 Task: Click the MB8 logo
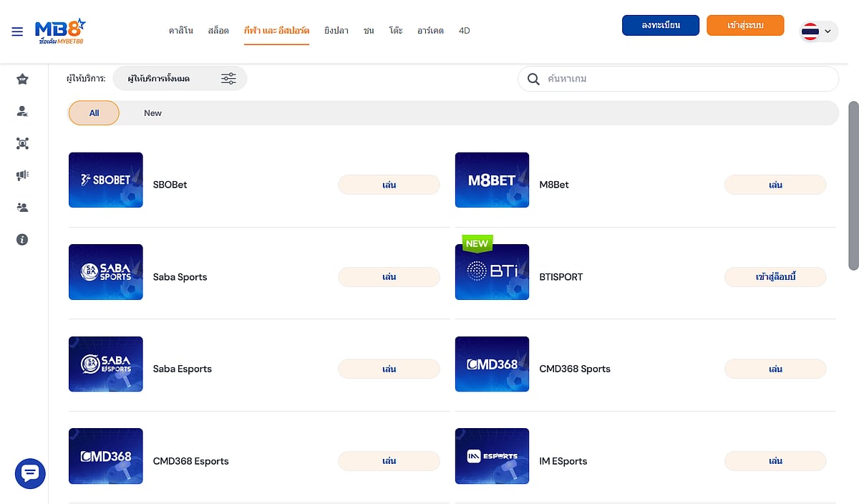point(60,31)
